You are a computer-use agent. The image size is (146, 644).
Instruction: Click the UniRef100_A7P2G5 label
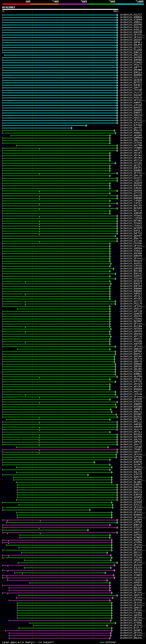[131, 123]
